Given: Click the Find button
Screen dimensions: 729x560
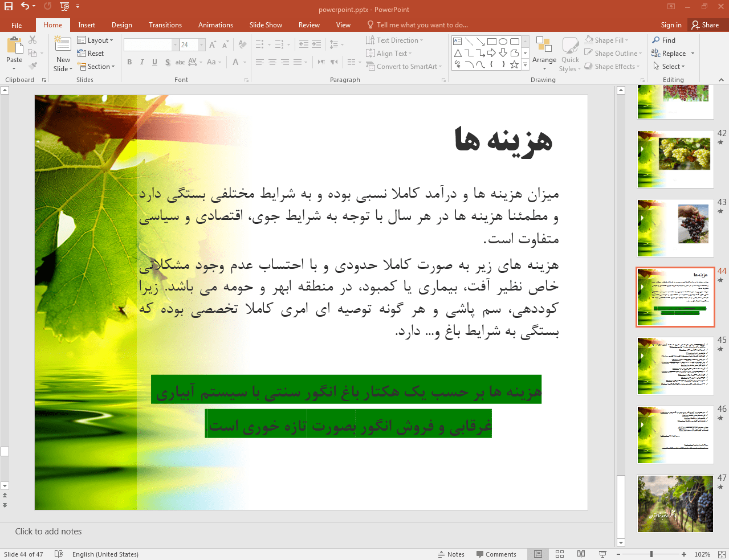Looking at the screenshot, I should click(x=664, y=40).
